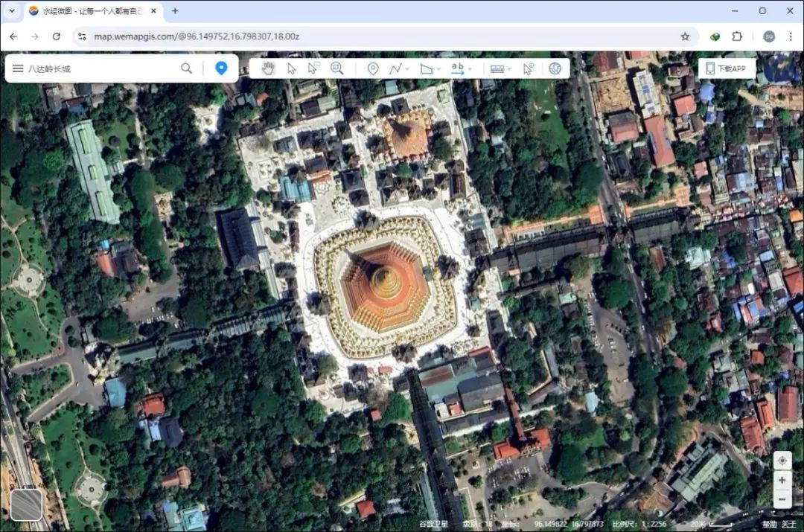
Task: Go back with the browser back arrow
Action: tap(13, 36)
